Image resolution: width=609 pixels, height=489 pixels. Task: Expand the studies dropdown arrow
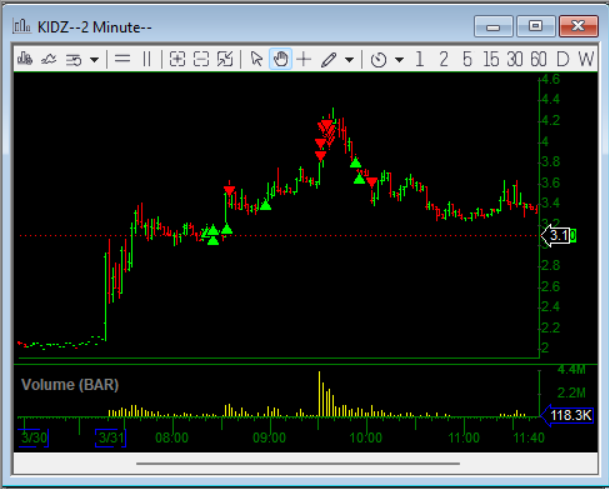(94, 60)
